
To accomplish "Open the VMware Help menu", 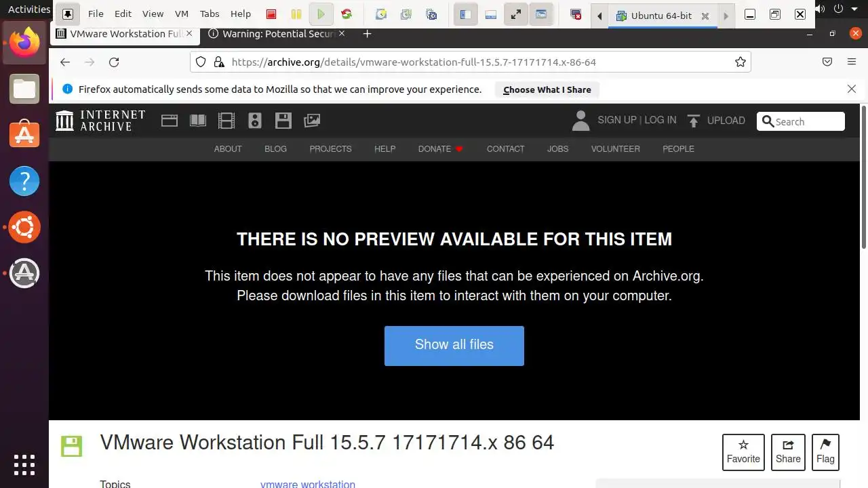I will click(240, 14).
